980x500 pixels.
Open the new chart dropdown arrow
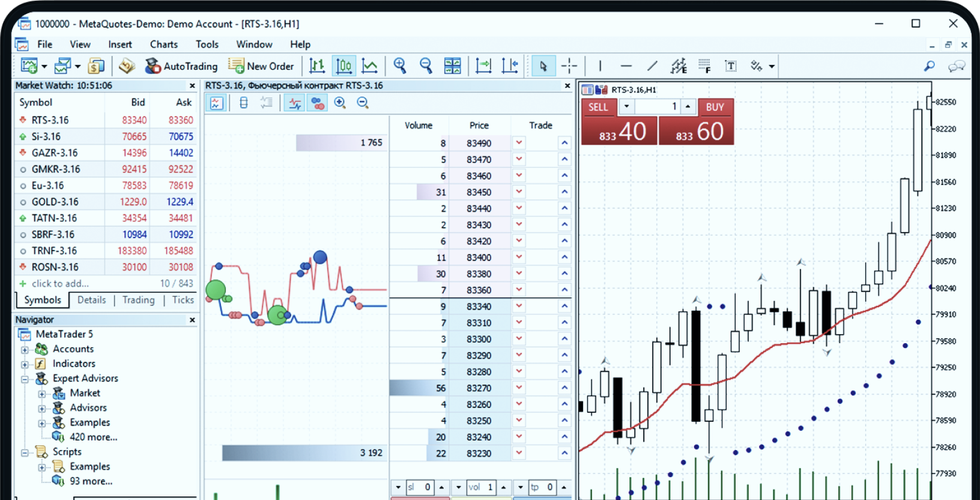tap(44, 67)
